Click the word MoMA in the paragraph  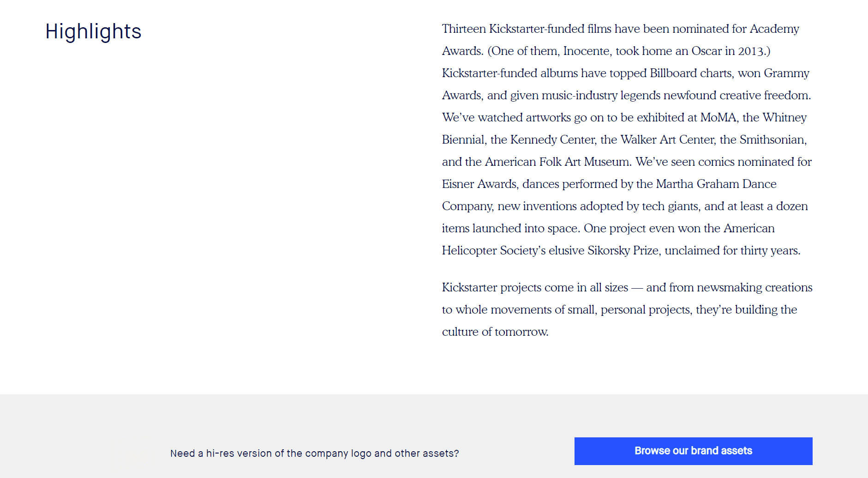[x=718, y=117]
